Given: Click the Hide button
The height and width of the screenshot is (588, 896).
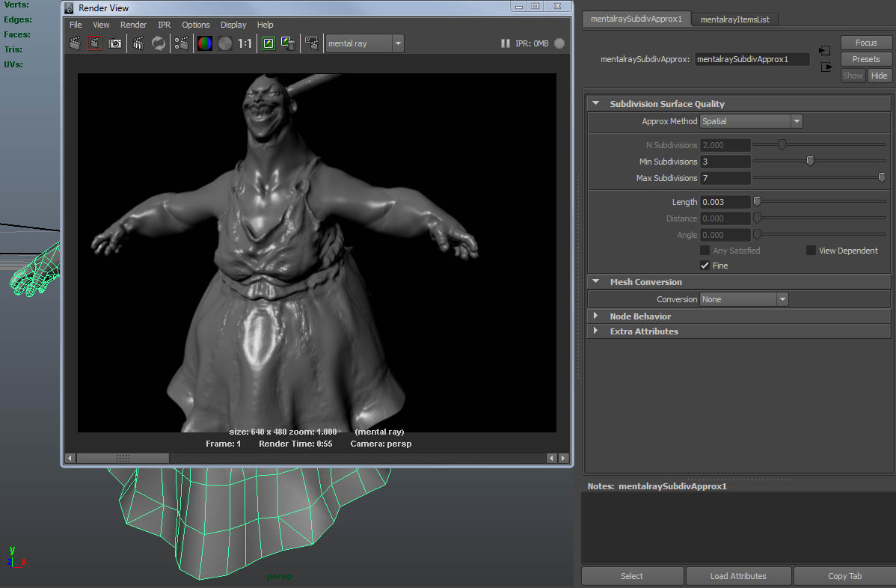Looking at the screenshot, I should click(x=879, y=76).
